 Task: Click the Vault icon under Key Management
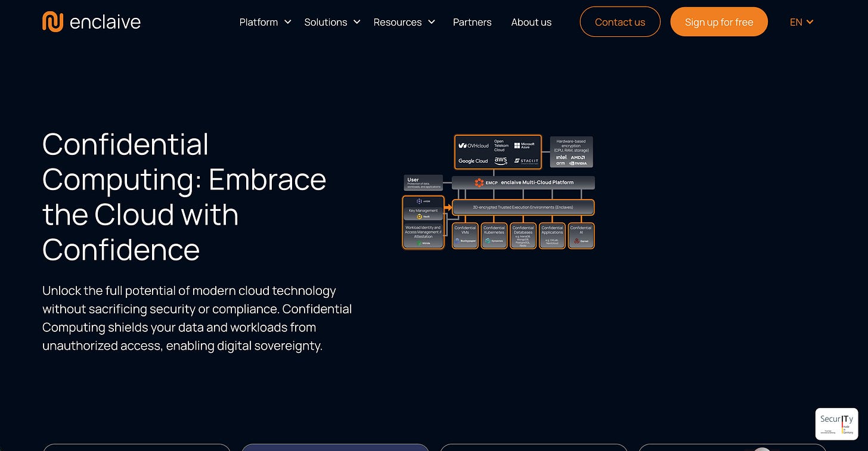click(419, 217)
